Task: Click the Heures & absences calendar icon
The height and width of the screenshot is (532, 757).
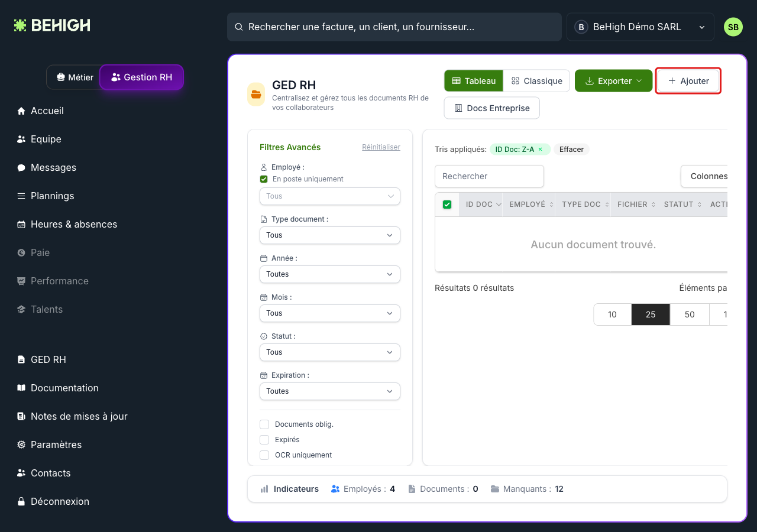Action: click(21, 225)
